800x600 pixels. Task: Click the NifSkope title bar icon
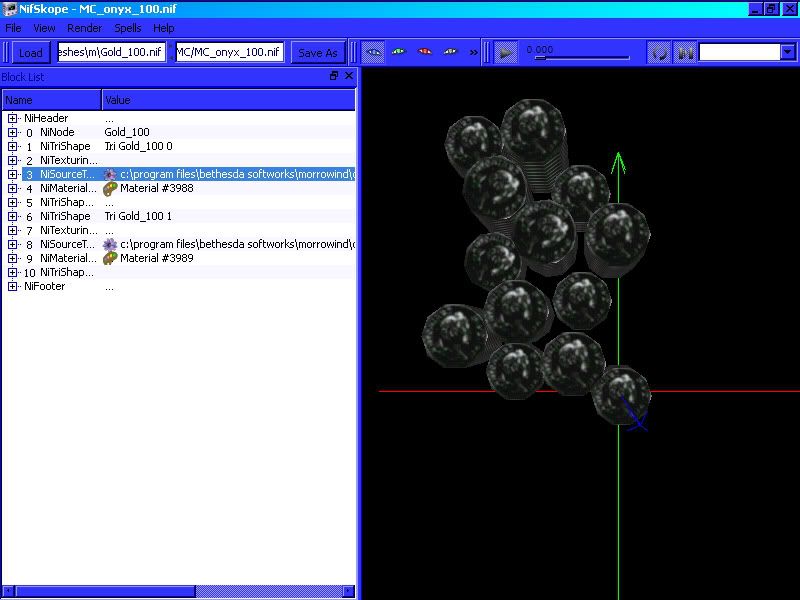pos(10,9)
